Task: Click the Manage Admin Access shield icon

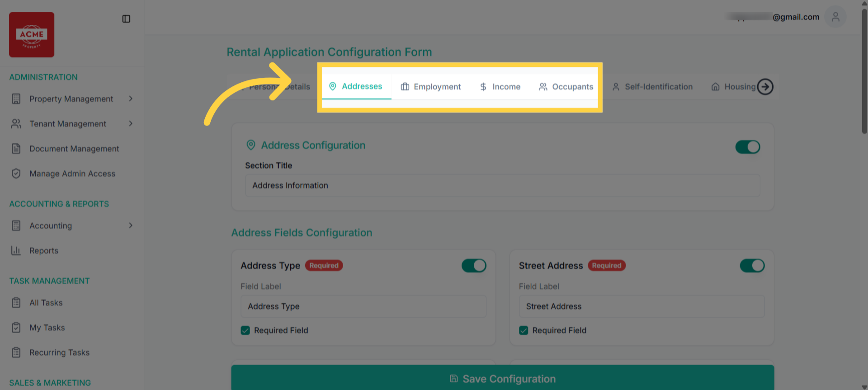Action: click(16, 174)
